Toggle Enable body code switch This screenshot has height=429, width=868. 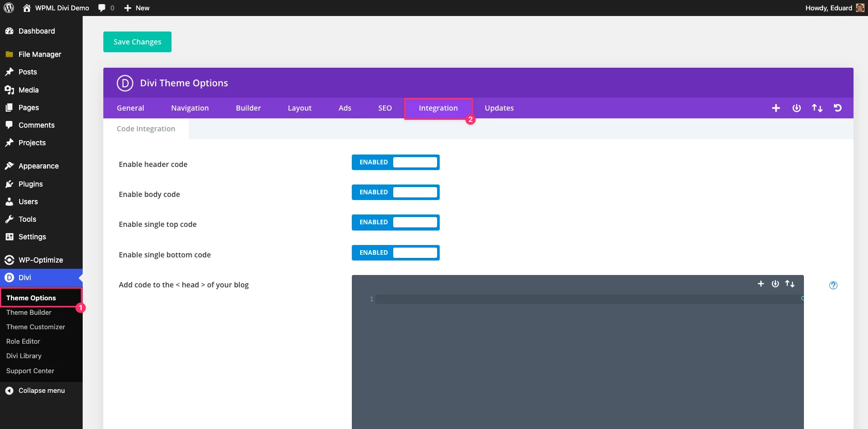pyautogui.click(x=396, y=192)
